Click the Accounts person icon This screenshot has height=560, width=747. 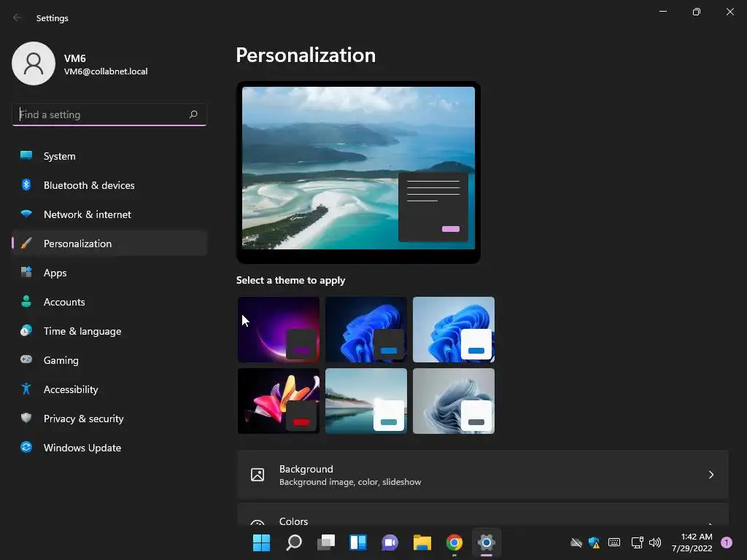[x=26, y=301]
